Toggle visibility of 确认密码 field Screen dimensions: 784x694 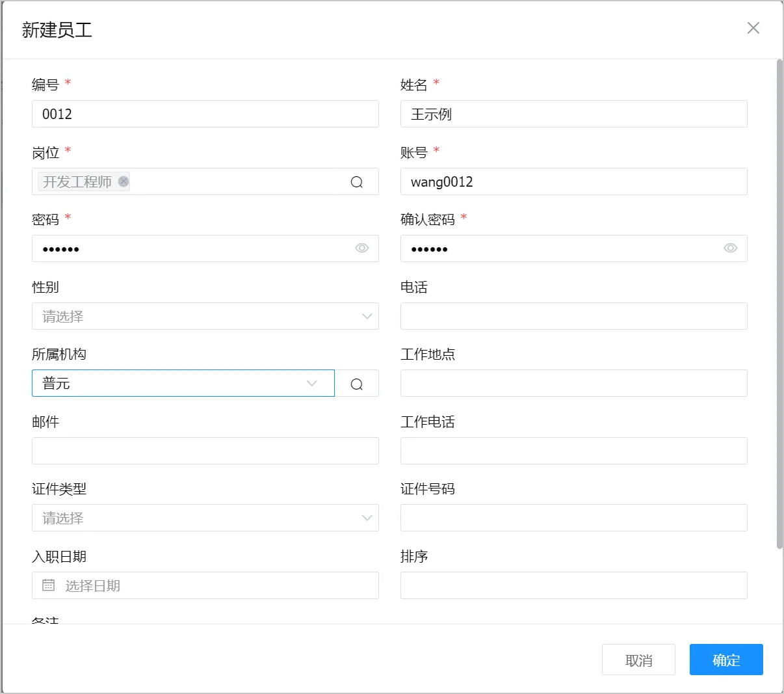pos(730,248)
